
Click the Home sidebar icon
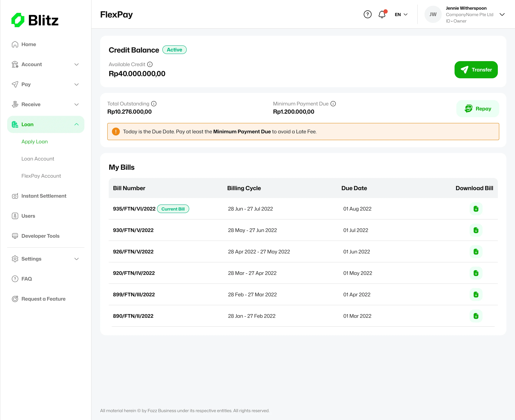pos(15,45)
